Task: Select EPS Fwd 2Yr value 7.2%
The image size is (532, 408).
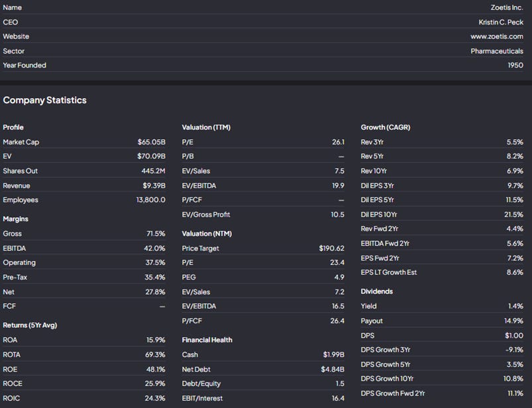Action: pos(515,258)
